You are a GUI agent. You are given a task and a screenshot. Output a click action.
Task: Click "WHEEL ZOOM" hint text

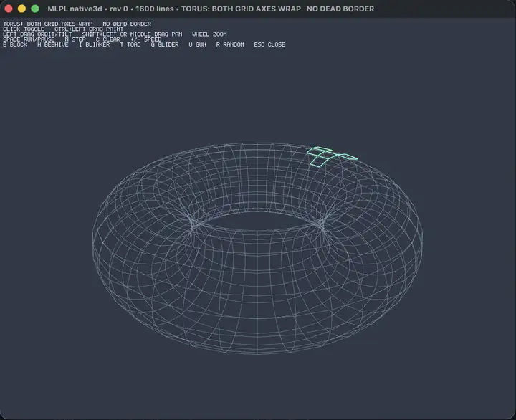click(209, 34)
